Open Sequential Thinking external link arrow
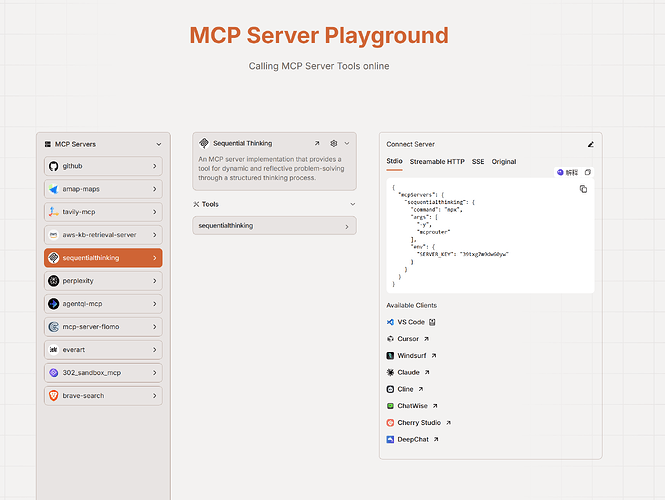665x500 pixels. coord(317,143)
